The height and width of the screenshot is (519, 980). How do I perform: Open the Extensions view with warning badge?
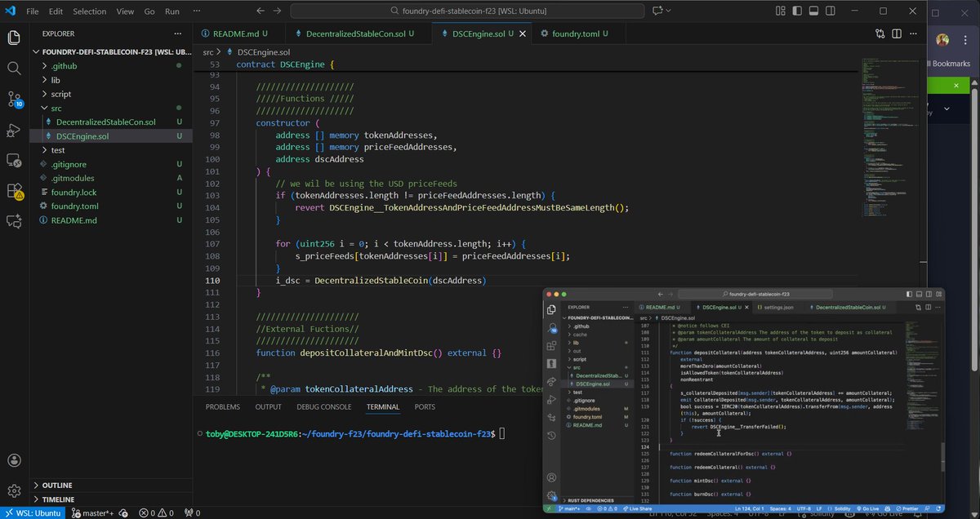tap(14, 191)
